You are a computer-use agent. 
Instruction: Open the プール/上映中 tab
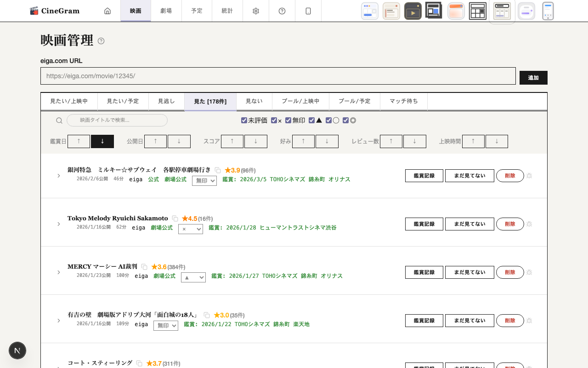coord(300,101)
